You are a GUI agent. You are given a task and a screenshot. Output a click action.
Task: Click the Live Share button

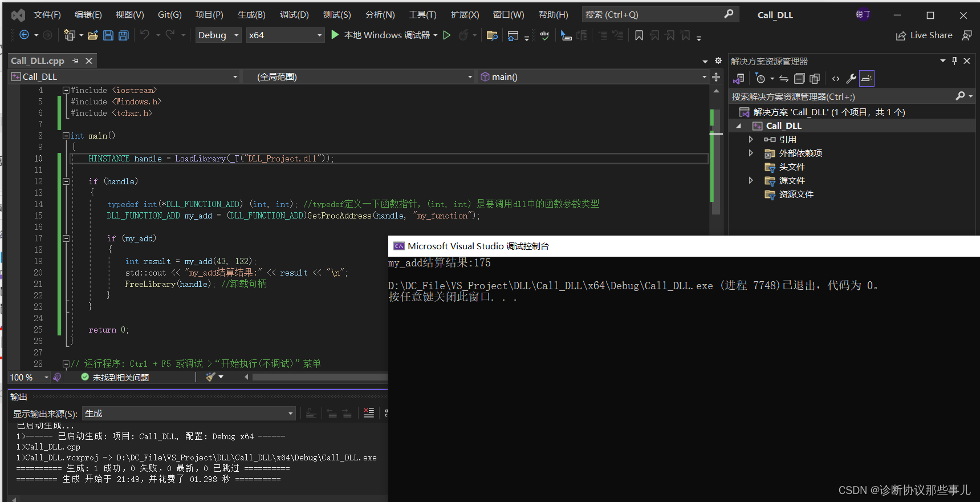pyautogui.click(x=924, y=35)
